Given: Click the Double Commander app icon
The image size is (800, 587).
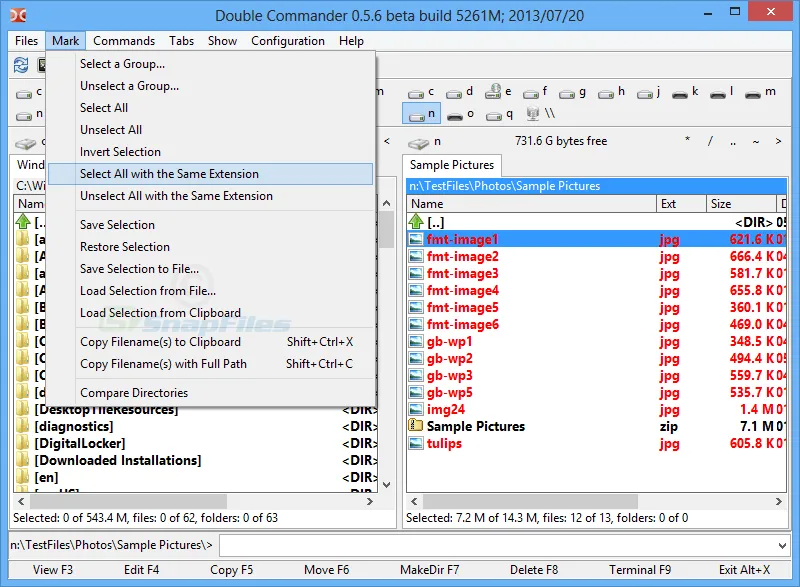Looking at the screenshot, I should click(18, 15).
